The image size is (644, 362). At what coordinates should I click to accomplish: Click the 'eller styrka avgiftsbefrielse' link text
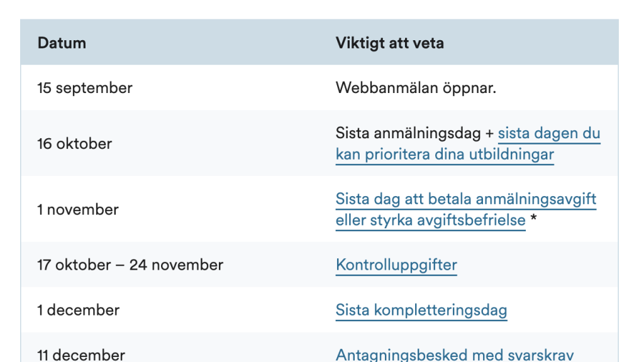[430, 221]
